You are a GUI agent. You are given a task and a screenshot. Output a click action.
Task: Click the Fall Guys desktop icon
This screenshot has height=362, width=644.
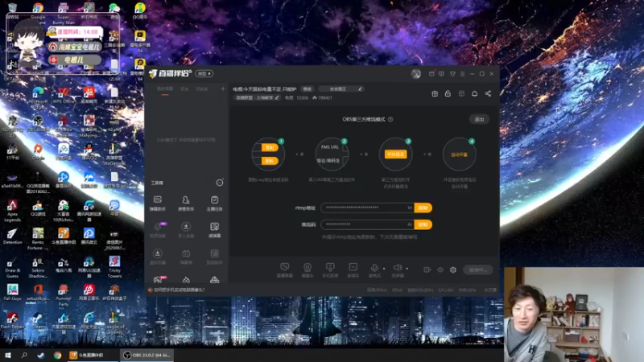click(12, 292)
